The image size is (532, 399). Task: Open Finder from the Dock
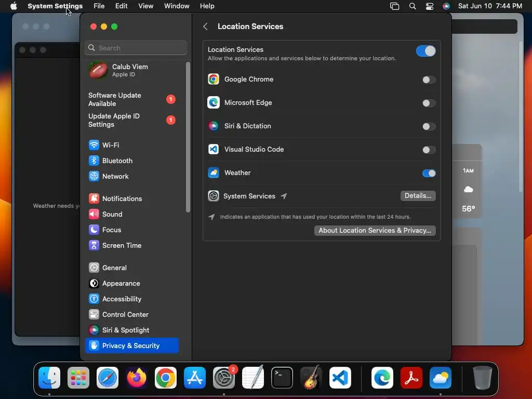click(49, 378)
